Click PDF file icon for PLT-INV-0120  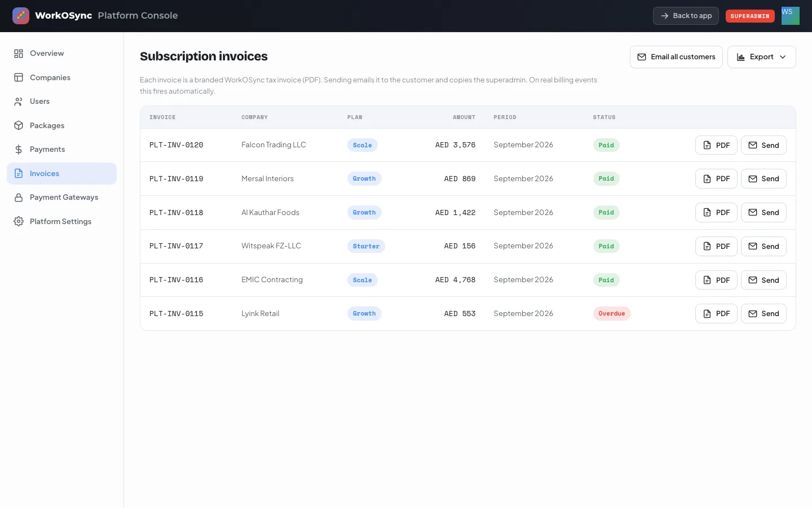pyautogui.click(x=707, y=145)
